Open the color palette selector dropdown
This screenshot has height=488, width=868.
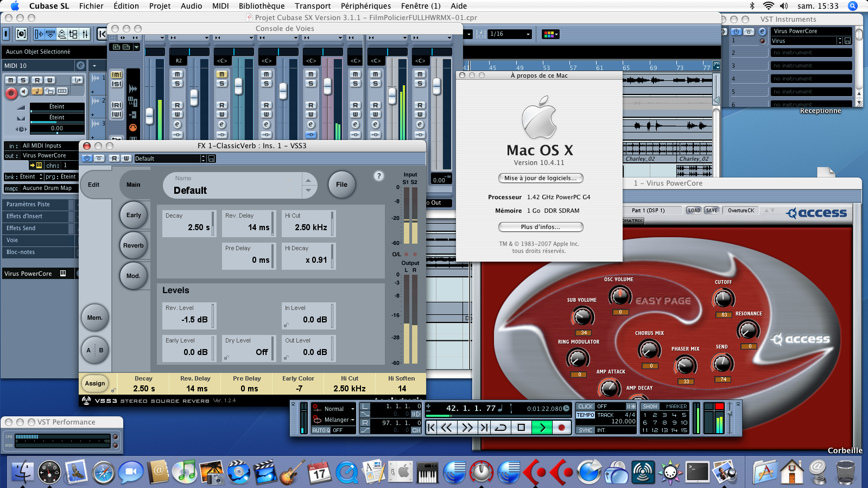pos(550,34)
